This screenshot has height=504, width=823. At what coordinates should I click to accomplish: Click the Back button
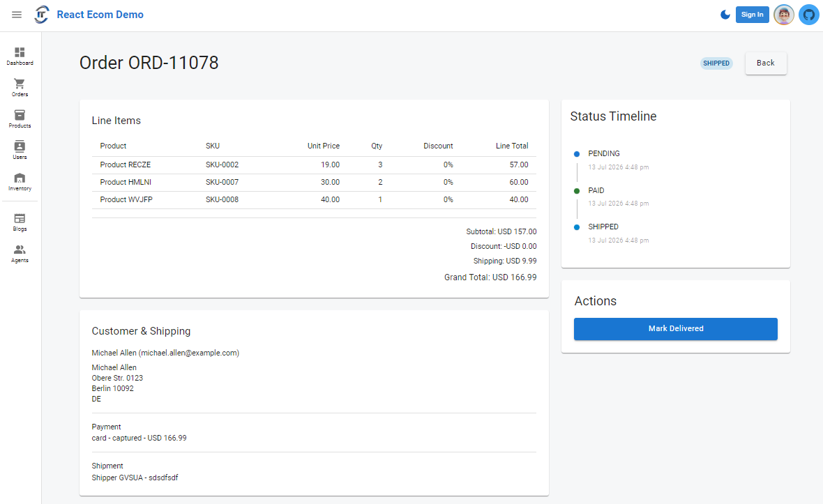[x=766, y=63]
